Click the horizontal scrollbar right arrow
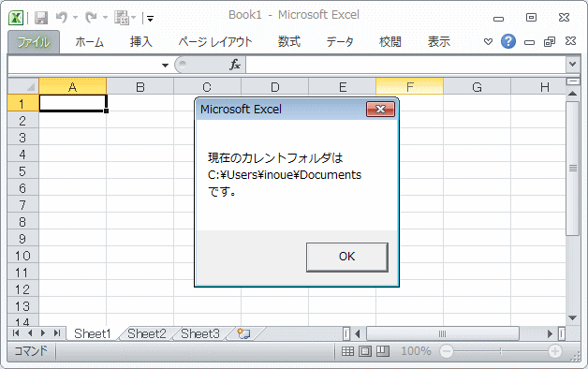 coord(550,333)
